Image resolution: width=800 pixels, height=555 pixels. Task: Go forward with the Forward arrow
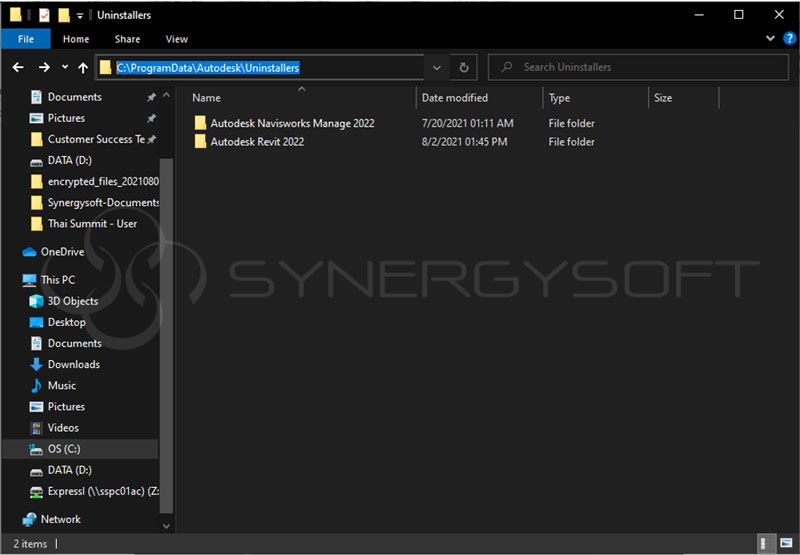[x=44, y=67]
